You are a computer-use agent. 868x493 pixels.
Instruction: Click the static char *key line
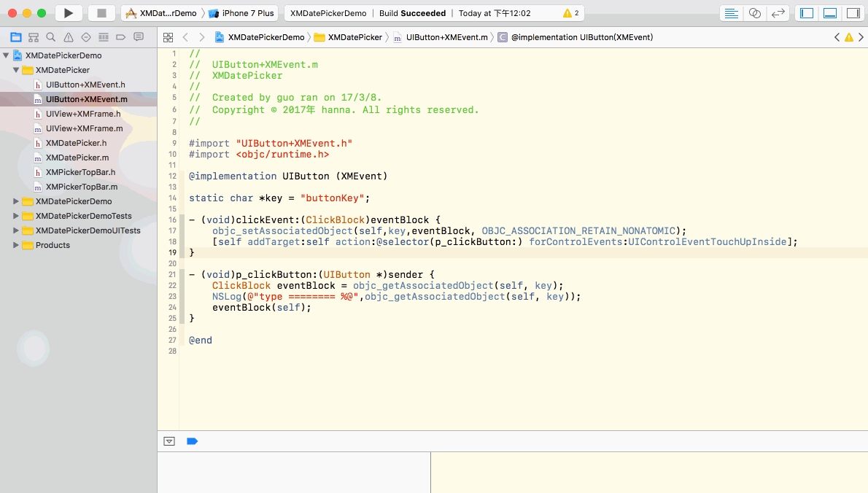(279, 198)
